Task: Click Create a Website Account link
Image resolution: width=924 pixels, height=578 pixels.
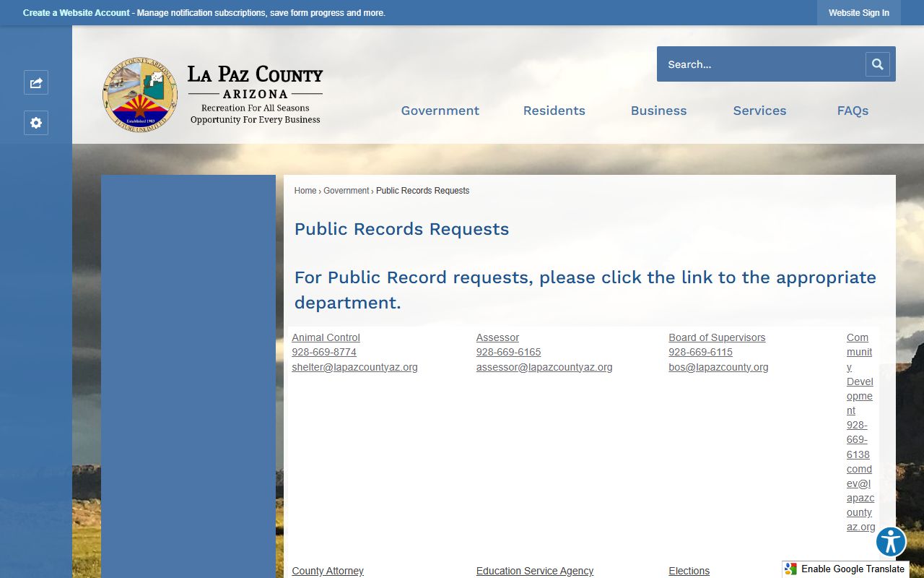Action: 77,13
